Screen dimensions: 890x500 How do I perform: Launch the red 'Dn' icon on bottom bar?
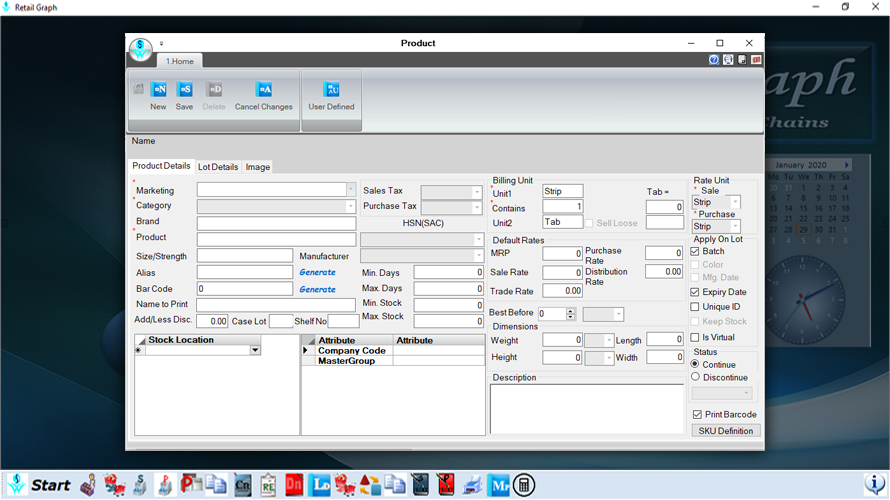click(x=293, y=485)
